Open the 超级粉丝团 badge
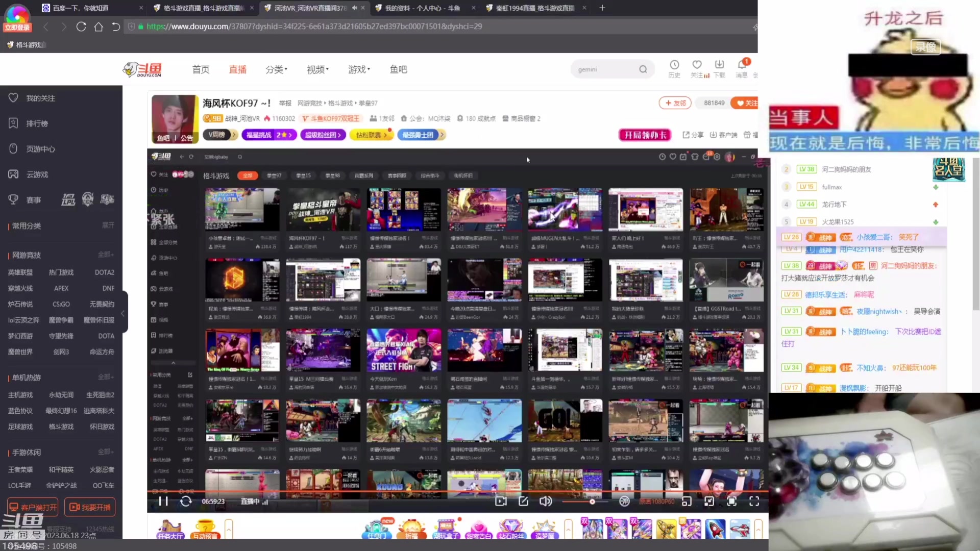The height and width of the screenshot is (551, 980). [x=323, y=135]
